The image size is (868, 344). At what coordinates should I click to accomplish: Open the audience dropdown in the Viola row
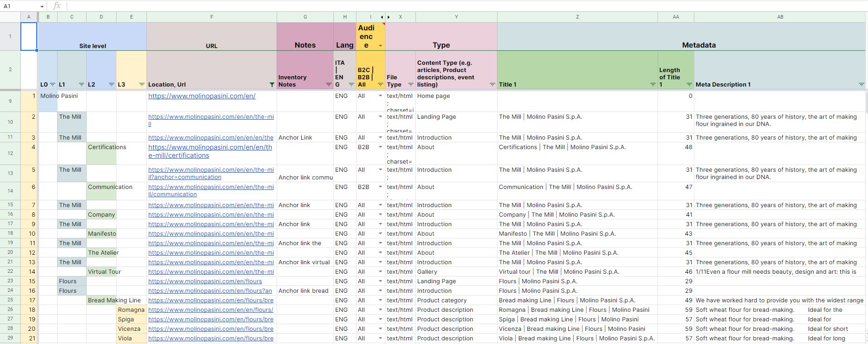click(380, 339)
